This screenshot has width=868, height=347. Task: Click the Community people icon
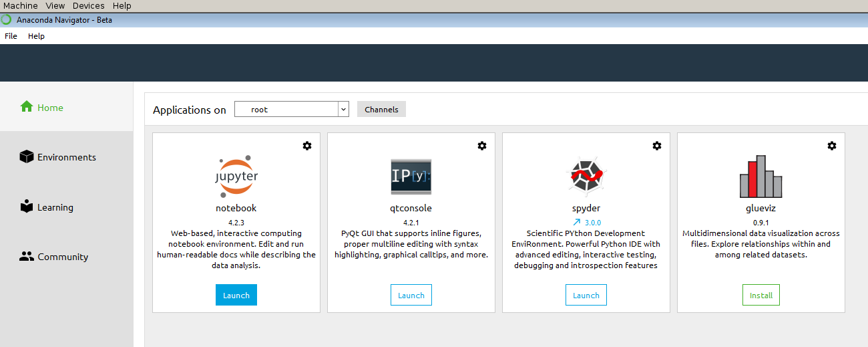(27, 256)
